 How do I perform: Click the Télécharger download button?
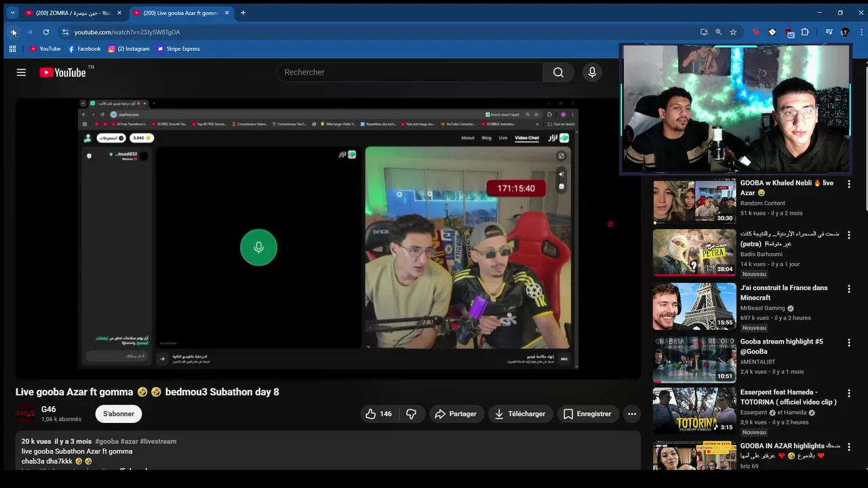click(x=520, y=414)
